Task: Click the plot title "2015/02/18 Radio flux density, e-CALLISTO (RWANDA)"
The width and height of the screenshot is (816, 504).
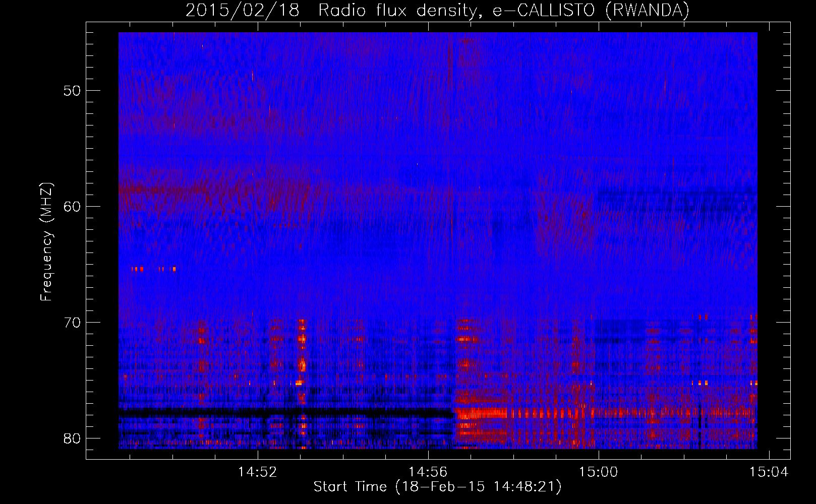Action: click(x=437, y=10)
